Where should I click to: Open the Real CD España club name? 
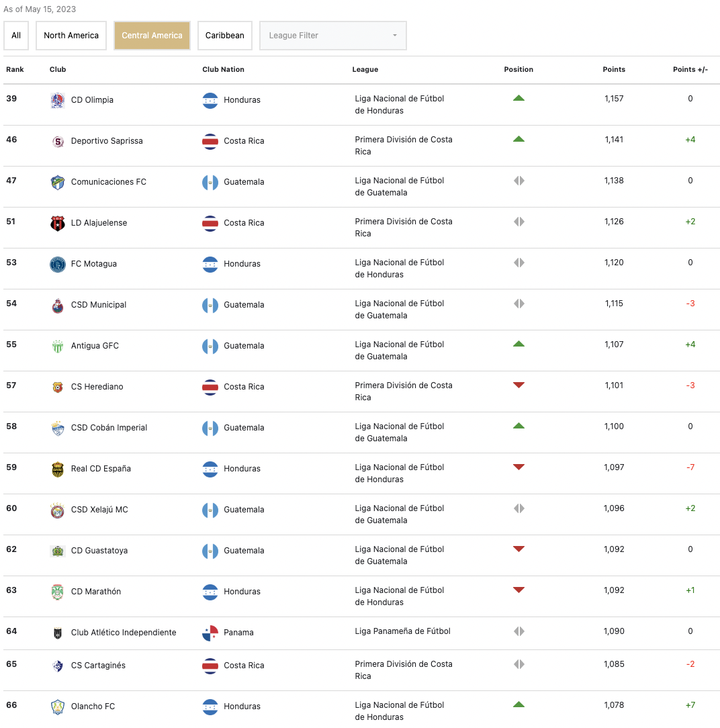point(101,469)
